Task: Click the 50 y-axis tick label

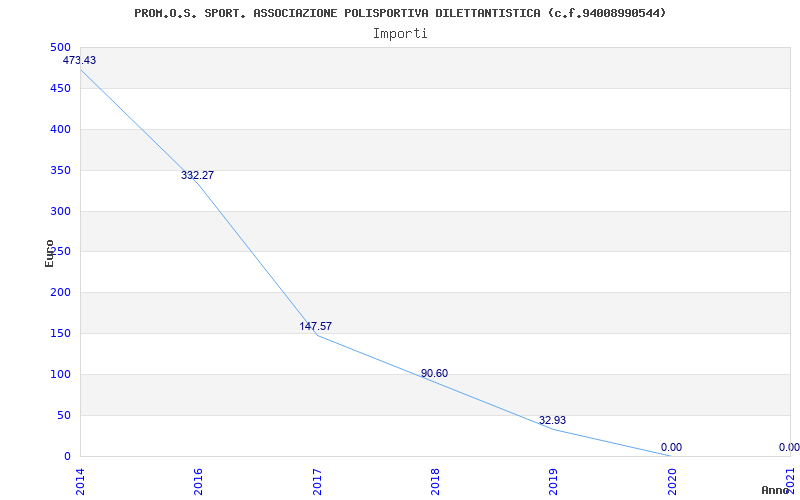Action: click(x=63, y=415)
